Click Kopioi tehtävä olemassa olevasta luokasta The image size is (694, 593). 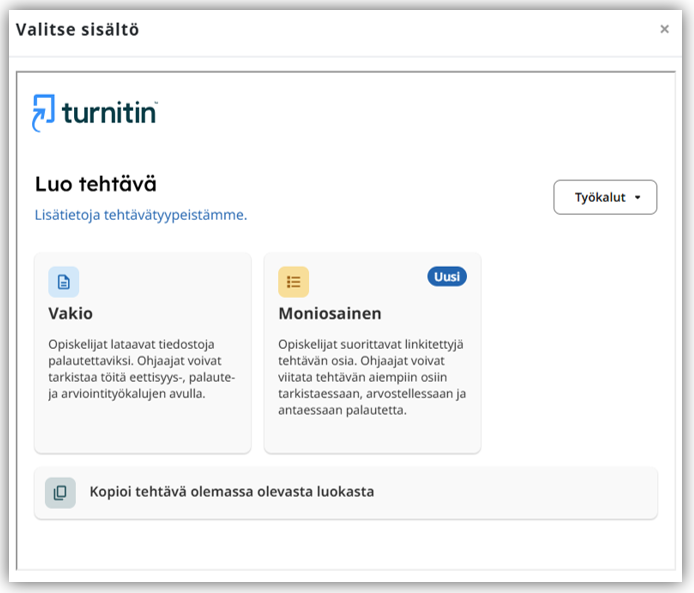point(346,493)
